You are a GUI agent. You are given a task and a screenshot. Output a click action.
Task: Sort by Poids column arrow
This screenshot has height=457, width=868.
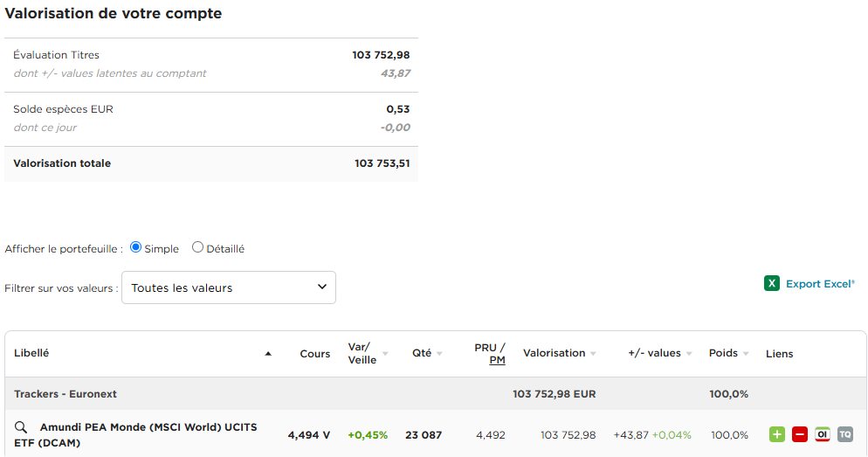pyautogui.click(x=746, y=353)
